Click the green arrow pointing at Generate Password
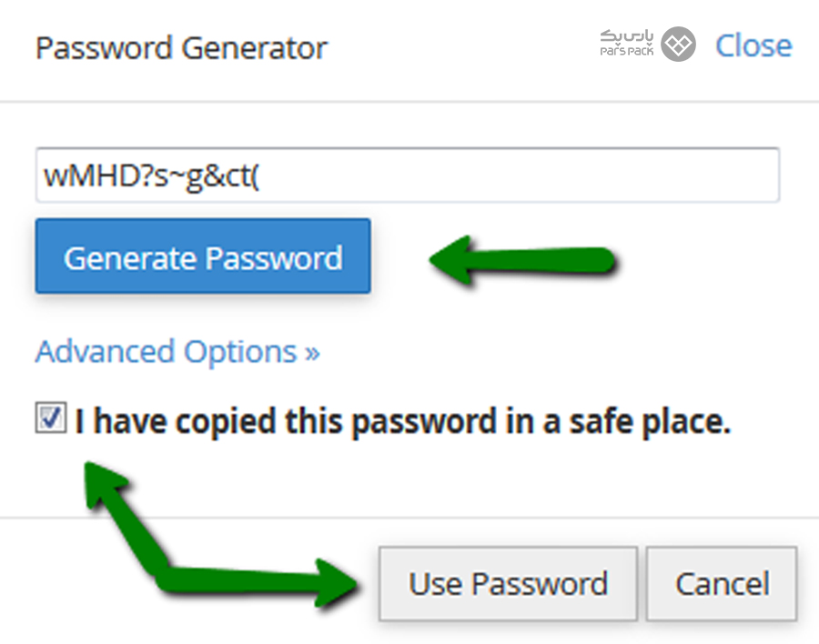 tap(522, 260)
